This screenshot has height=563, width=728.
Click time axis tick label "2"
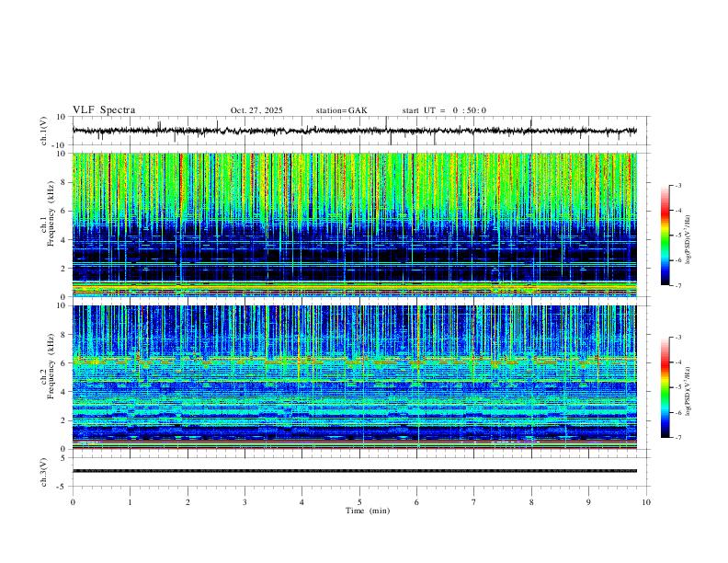point(188,502)
